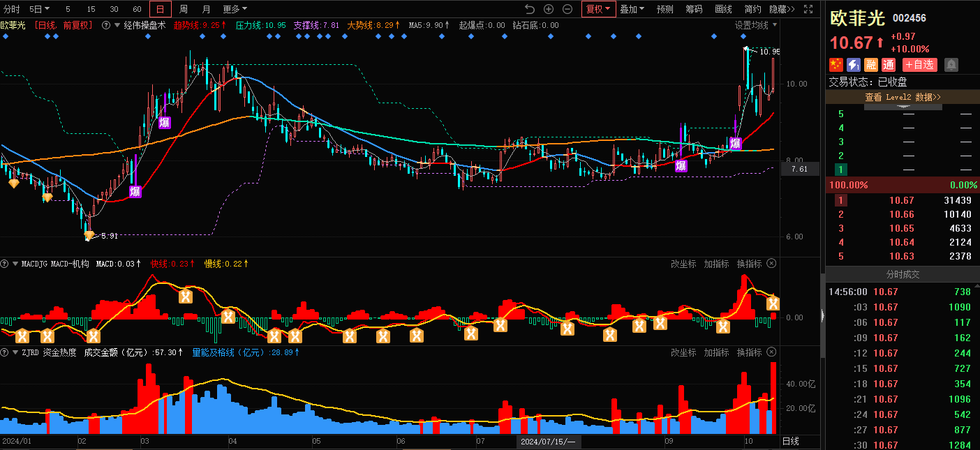The image size is (980, 450).
Task: Open the 更多 periods dropdown
Action: pyautogui.click(x=235, y=9)
